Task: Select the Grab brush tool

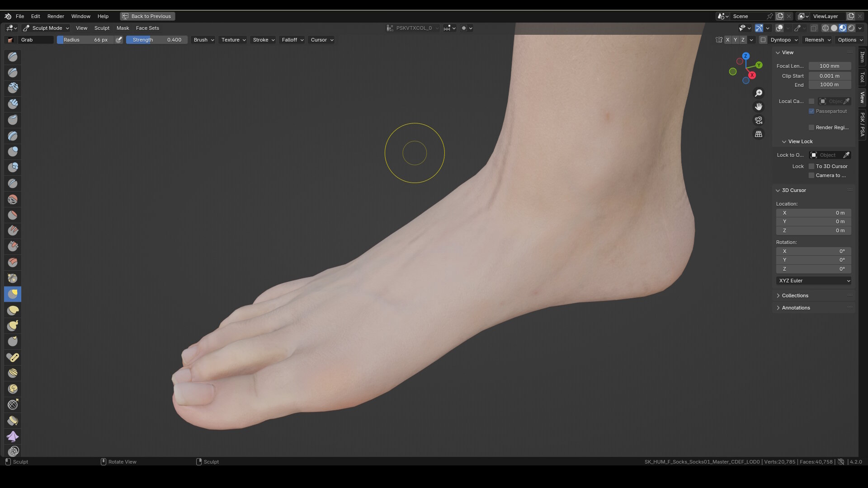Action: [x=13, y=294]
